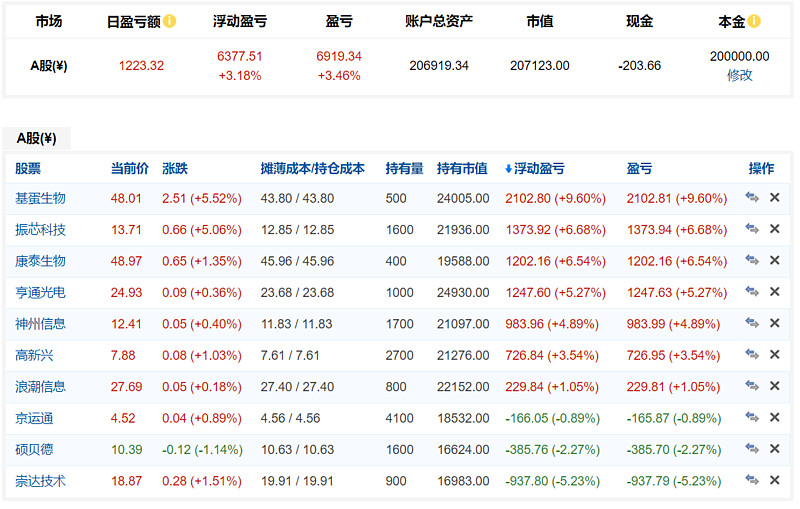This screenshot has height=509, width=800.
Task: Click 操作 column header
Action: 761,168
